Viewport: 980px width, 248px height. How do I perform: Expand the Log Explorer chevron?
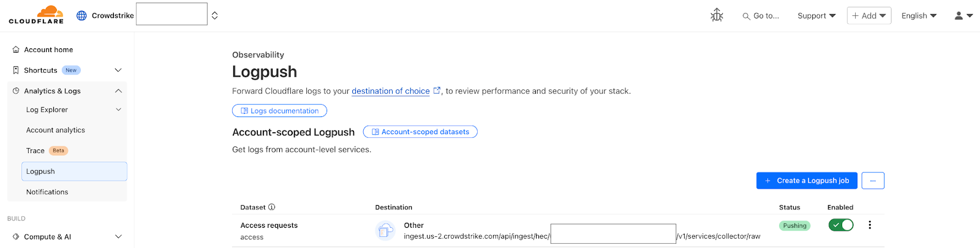tap(118, 110)
